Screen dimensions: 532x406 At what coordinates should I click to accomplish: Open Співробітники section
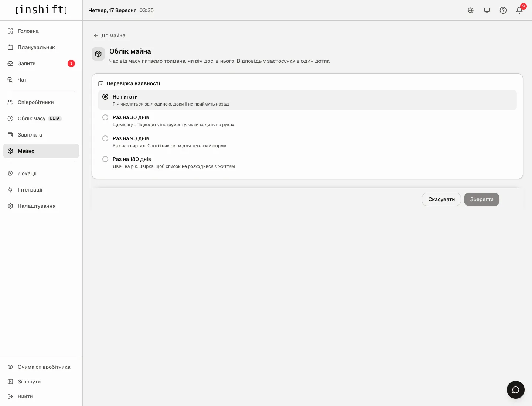(41, 102)
